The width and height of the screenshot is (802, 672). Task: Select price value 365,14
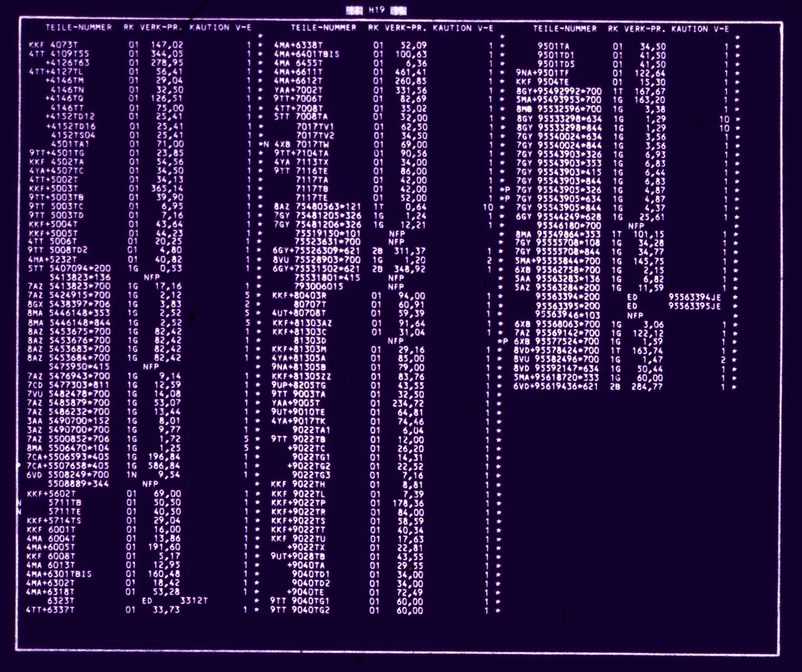click(167, 189)
